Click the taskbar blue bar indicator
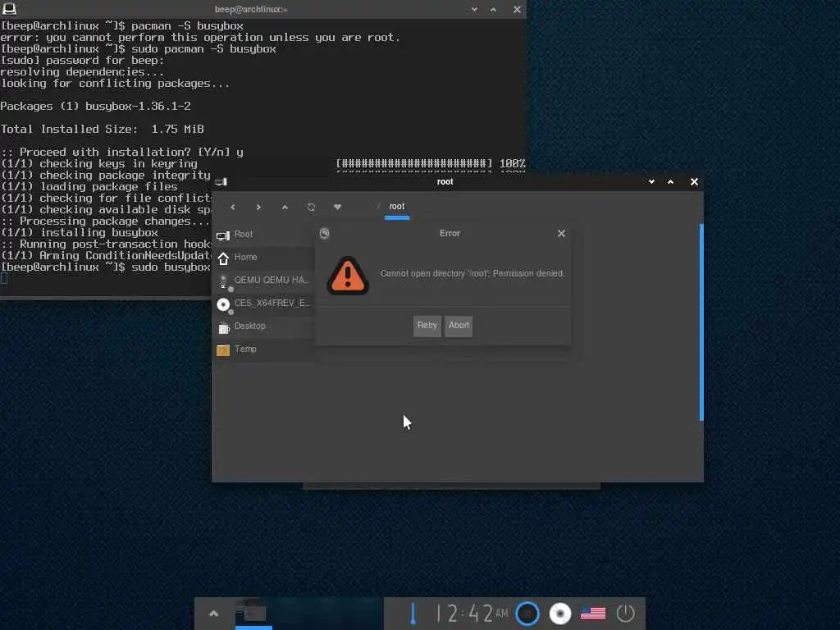Image resolution: width=840 pixels, height=630 pixels. click(413, 614)
